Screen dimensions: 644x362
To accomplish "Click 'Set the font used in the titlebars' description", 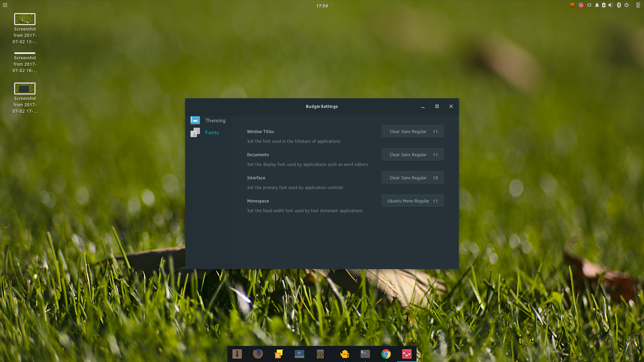I will tap(294, 141).
